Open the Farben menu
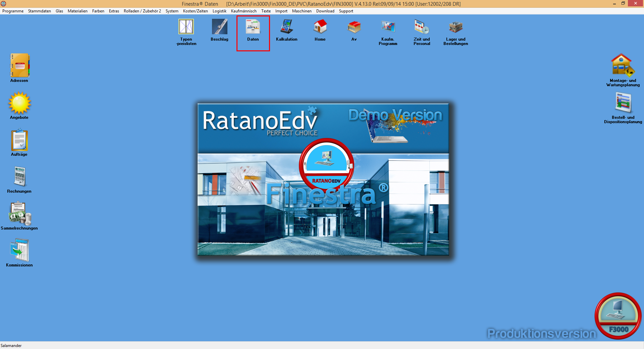This screenshot has height=349, width=644. (98, 11)
